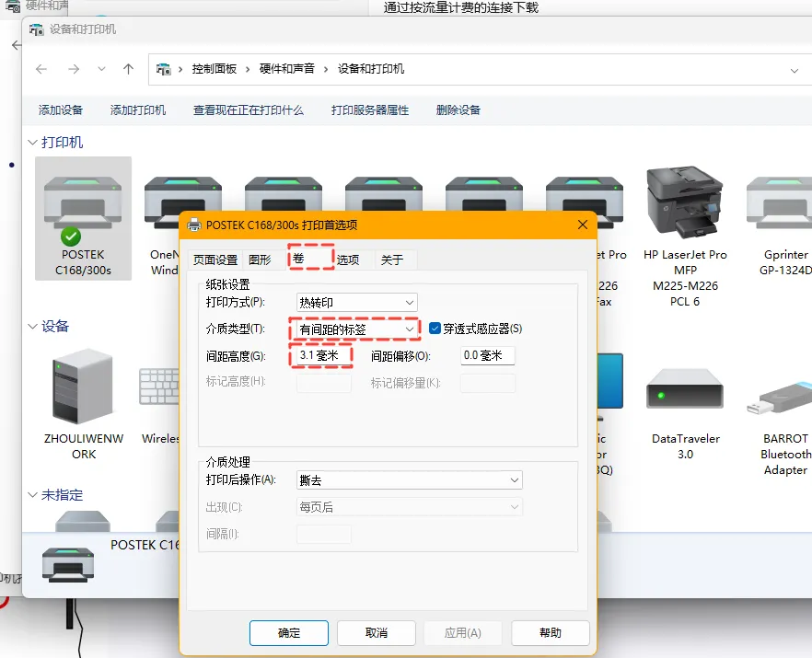Switch to the 页面设置 tab
The image size is (812, 658).
tap(215, 260)
